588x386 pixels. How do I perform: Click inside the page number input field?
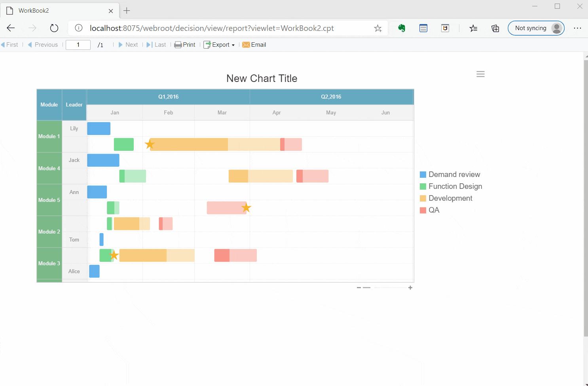[x=78, y=44]
